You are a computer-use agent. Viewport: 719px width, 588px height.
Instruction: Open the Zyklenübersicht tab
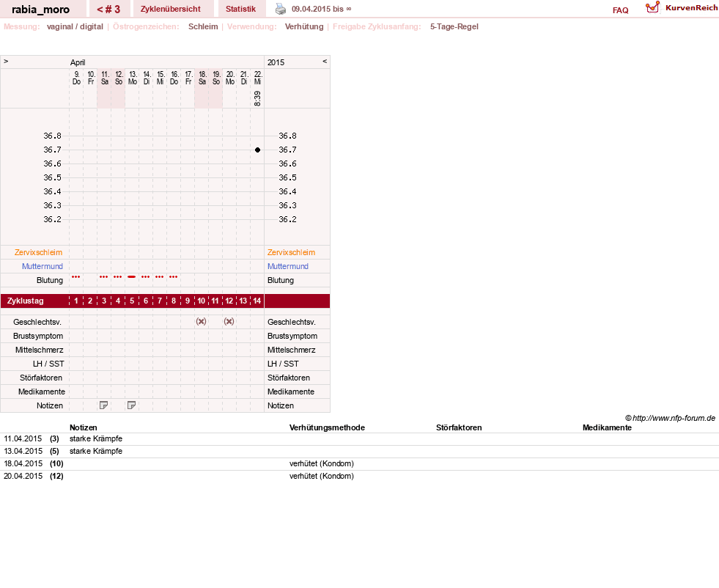171,10
